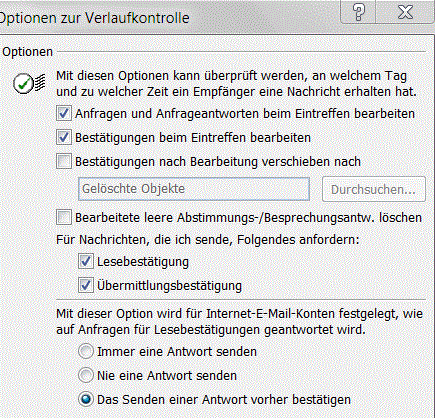This screenshot has height=418, width=435.
Task: Enable Bestätigungen nach Bearbeitung verschieben nach
Action: click(64, 161)
